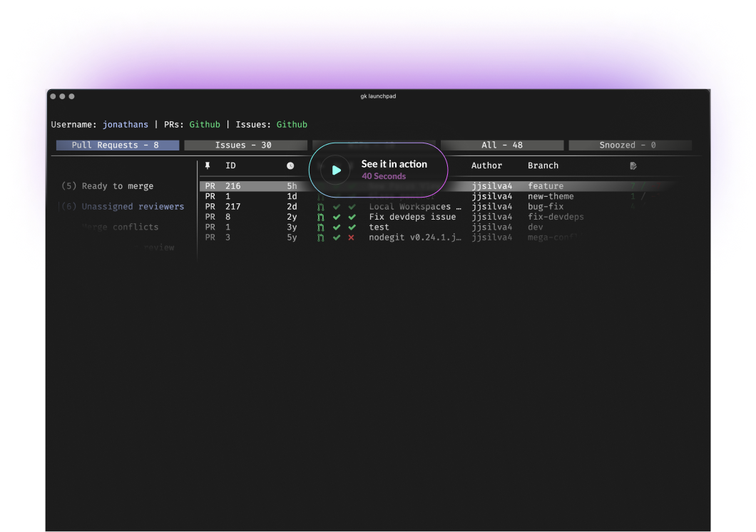Click the 5h age value

tap(292, 186)
